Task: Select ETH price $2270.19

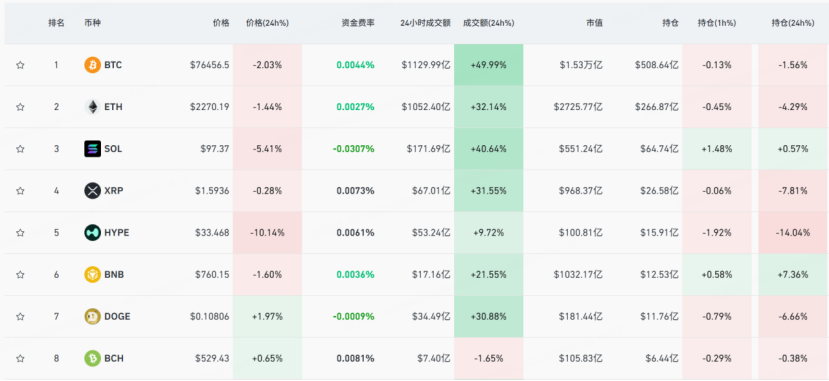Action: (x=210, y=107)
